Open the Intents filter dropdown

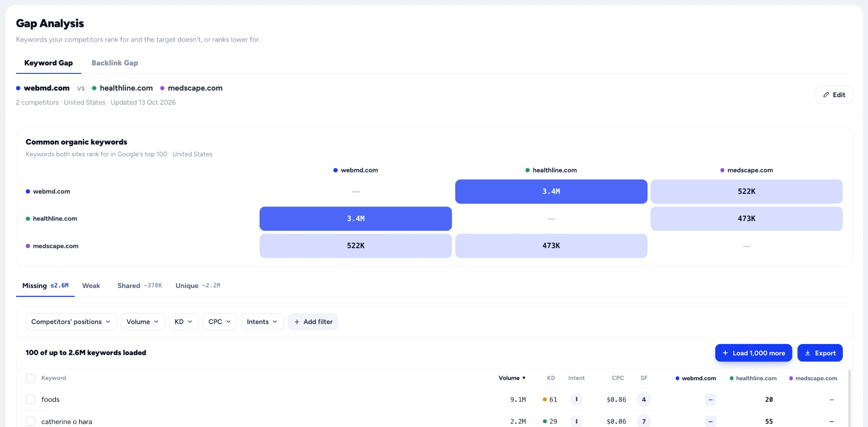[x=262, y=322]
